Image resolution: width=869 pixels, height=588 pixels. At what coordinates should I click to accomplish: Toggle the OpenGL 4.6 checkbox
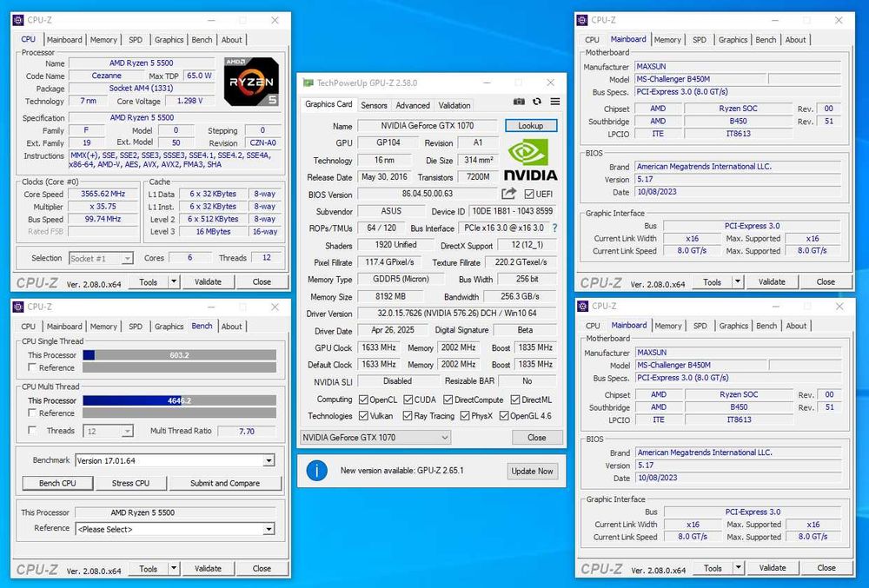pyautogui.click(x=504, y=415)
